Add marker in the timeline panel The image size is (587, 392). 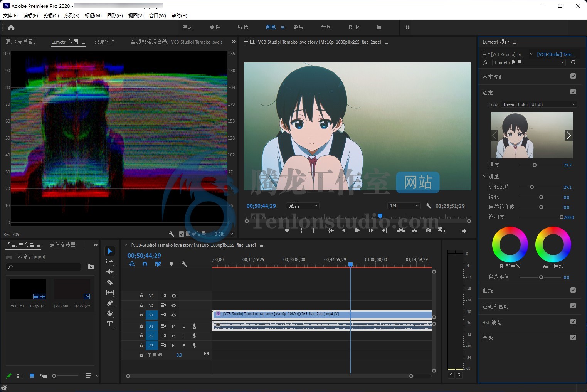(x=171, y=264)
